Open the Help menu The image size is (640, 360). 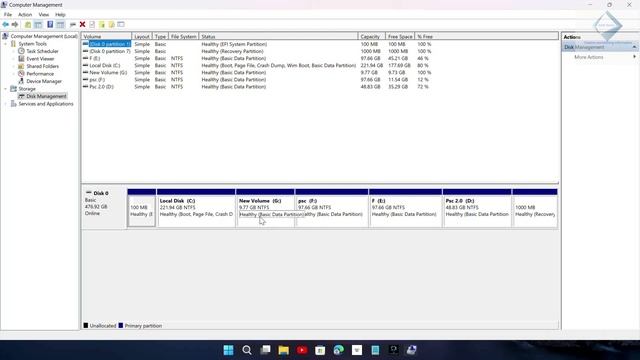point(60,14)
